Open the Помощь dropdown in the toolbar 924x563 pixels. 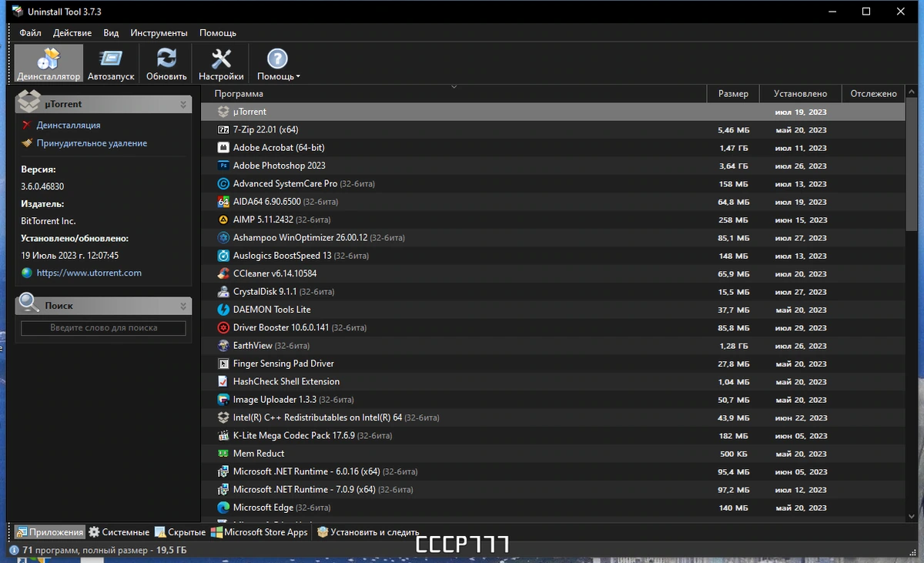tap(277, 64)
